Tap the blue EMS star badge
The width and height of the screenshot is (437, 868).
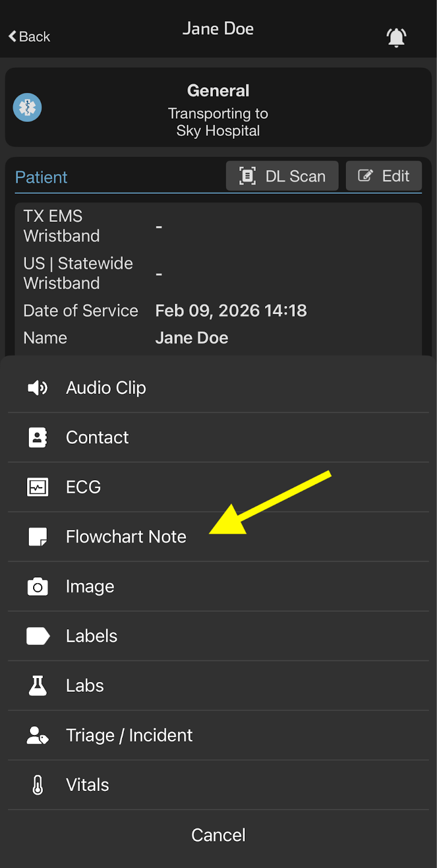[28, 107]
